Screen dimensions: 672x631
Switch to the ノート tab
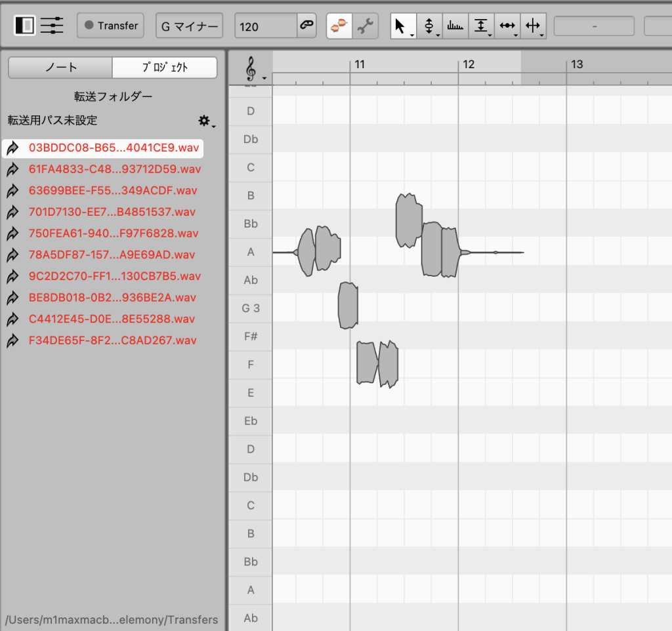(x=60, y=67)
